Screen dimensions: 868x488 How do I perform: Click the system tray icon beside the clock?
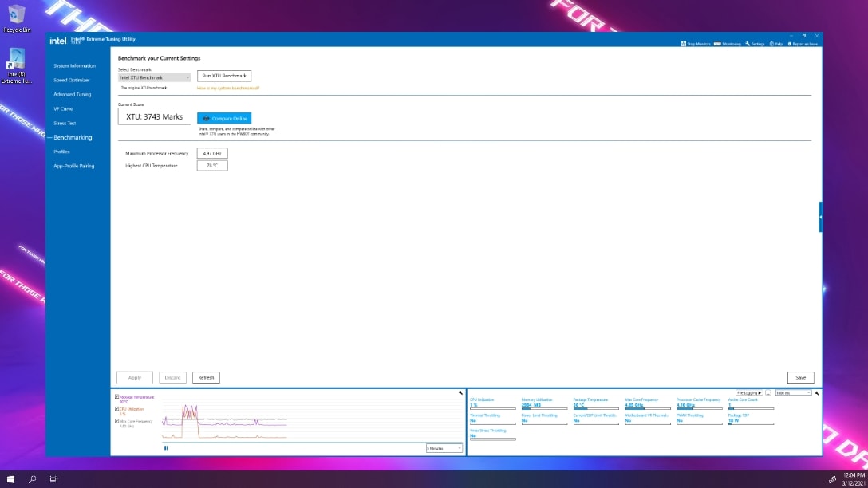click(x=832, y=480)
